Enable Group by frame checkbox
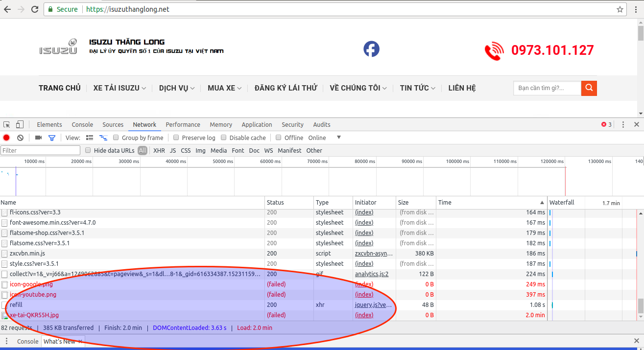This screenshot has height=350, width=644. click(x=117, y=138)
